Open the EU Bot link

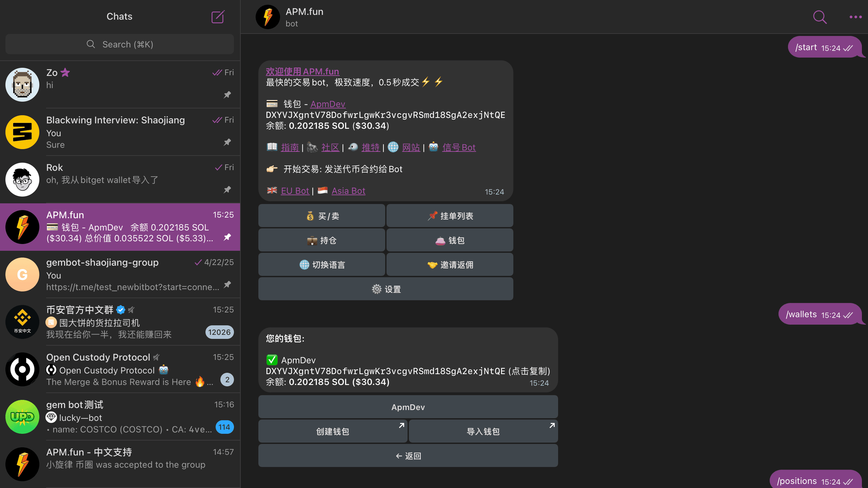point(295,190)
